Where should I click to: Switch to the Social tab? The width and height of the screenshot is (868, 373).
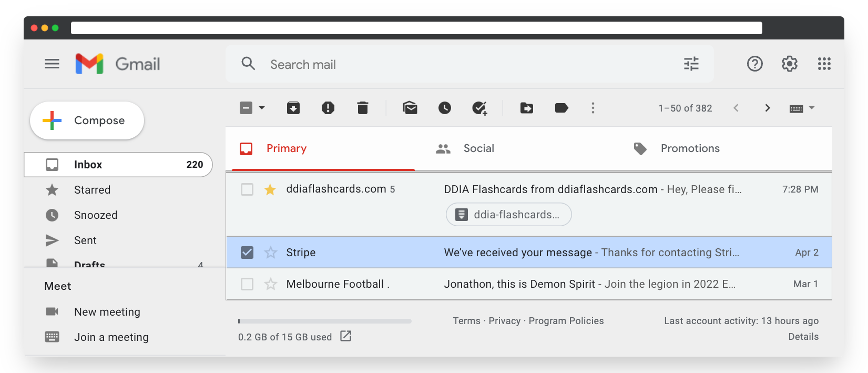pos(478,149)
